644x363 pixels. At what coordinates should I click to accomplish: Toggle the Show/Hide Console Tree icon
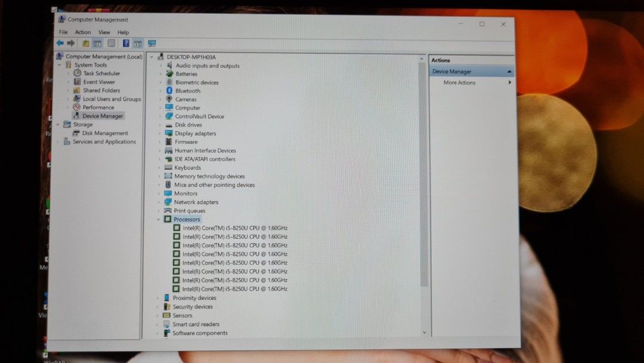pos(97,43)
